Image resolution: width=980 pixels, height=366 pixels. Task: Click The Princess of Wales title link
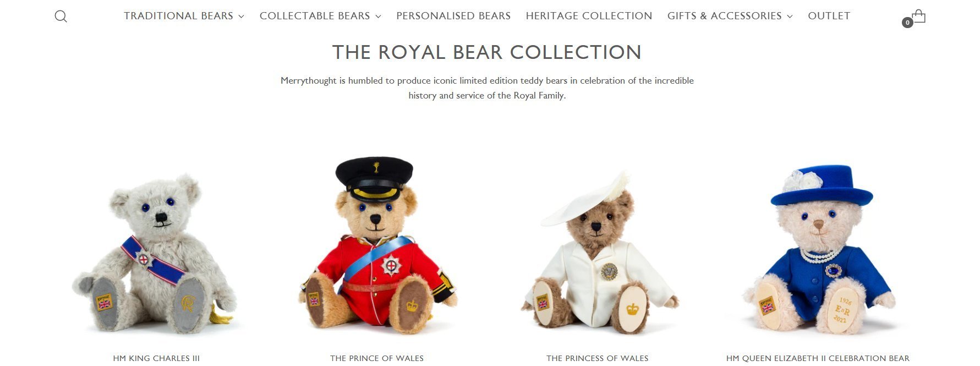point(598,358)
